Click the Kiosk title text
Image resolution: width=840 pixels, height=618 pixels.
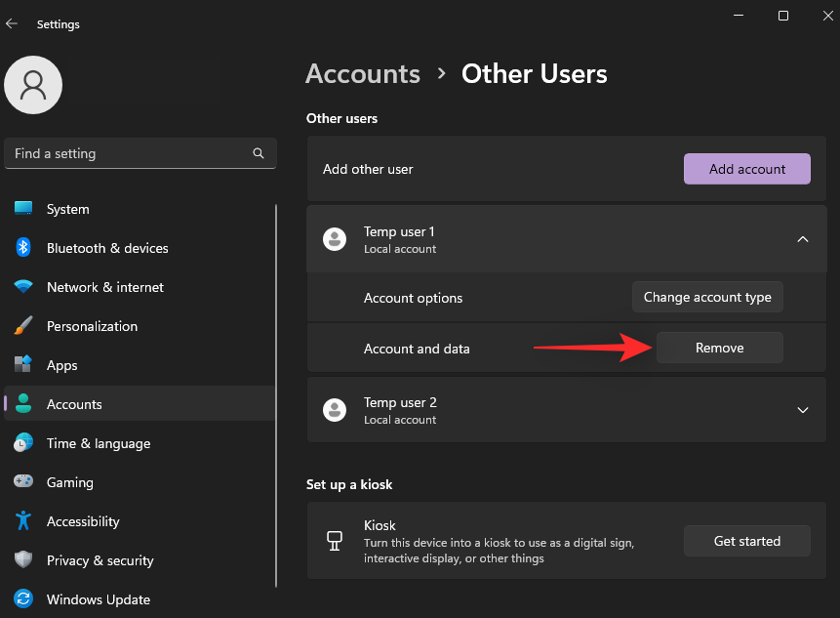point(380,525)
